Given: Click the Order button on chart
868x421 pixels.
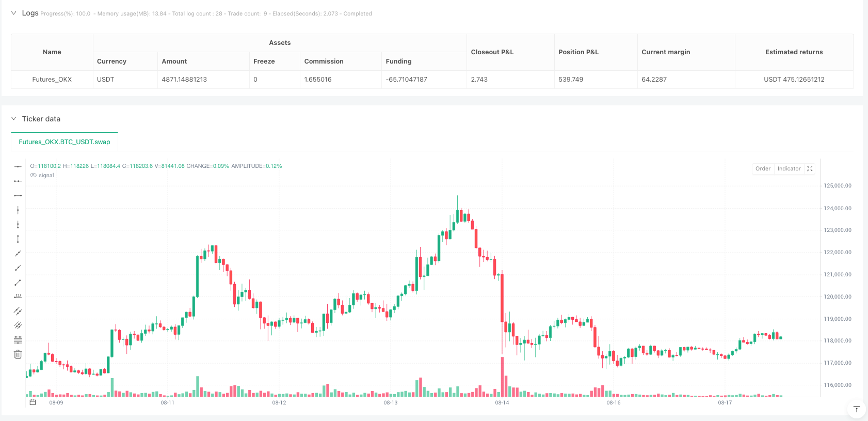Looking at the screenshot, I should [763, 168].
